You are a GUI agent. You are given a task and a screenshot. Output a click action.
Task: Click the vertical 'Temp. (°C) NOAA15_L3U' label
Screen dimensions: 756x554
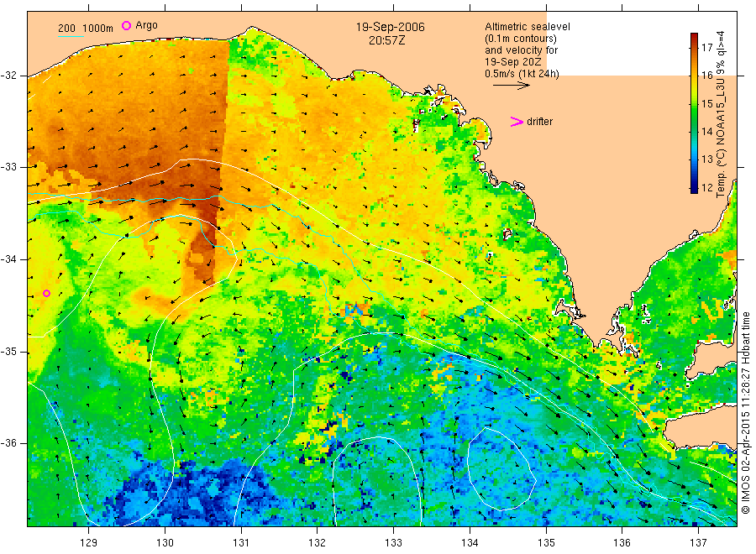[721, 114]
